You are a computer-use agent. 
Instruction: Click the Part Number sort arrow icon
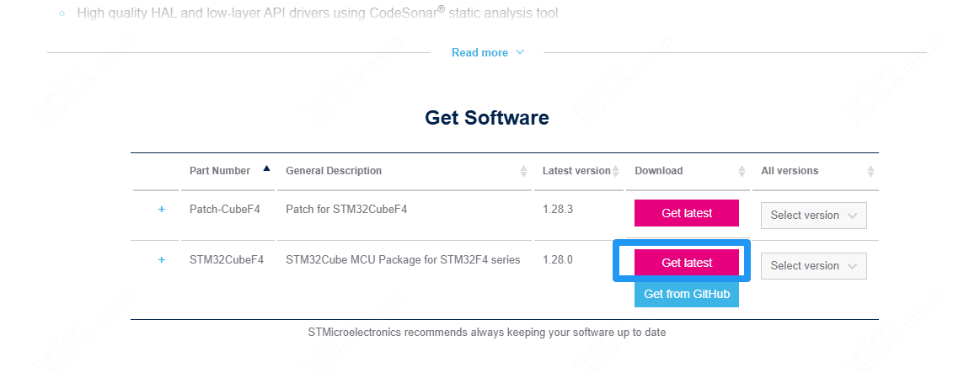click(266, 169)
